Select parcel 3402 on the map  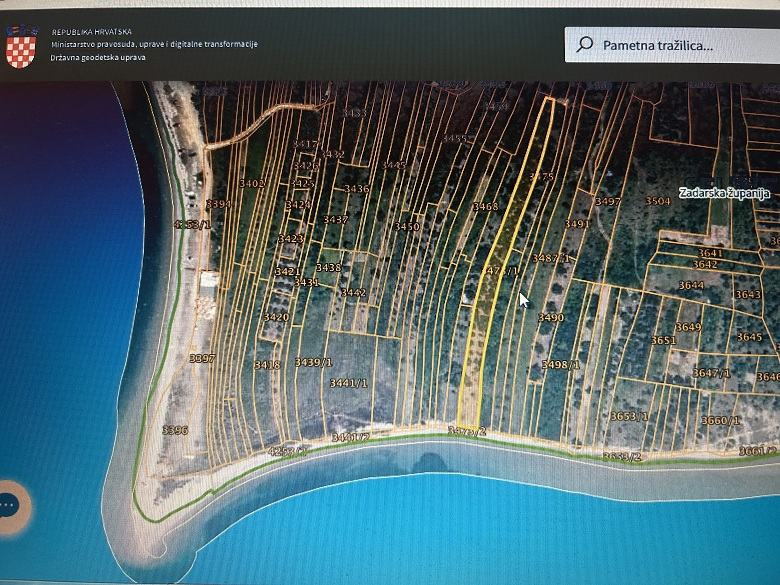pyautogui.click(x=252, y=183)
